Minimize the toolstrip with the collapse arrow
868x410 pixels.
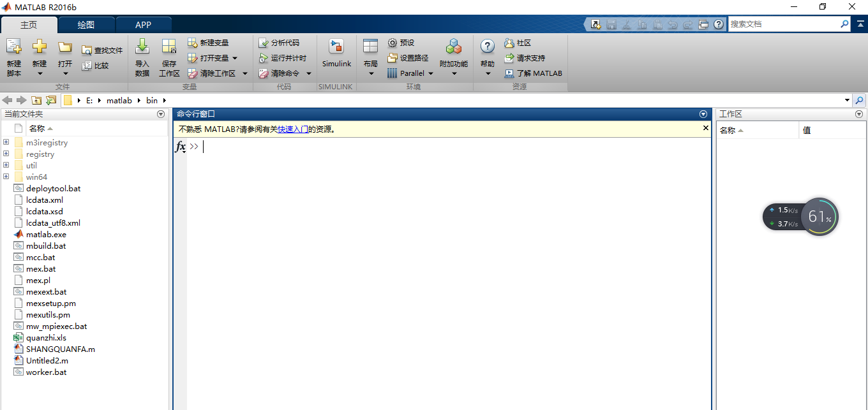pyautogui.click(x=860, y=24)
